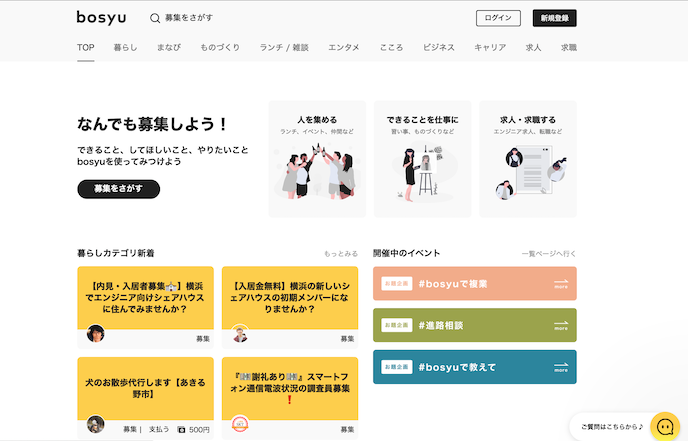This screenshot has width=688, height=441.
Task: Open the 一覧ページへ行く link
Action: tap(549, 254)
